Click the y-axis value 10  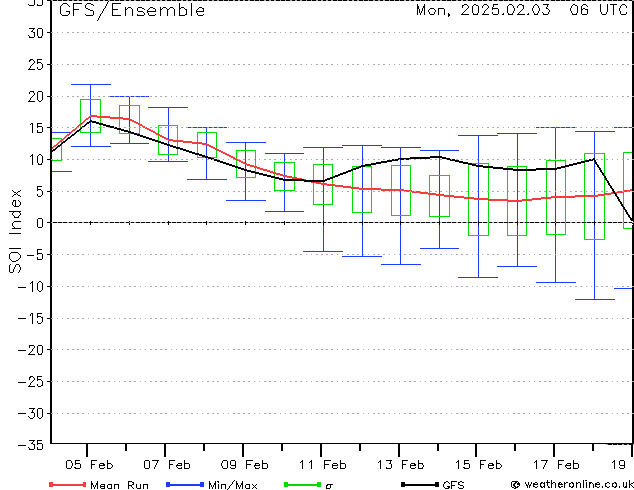click(x=35, y=160)
